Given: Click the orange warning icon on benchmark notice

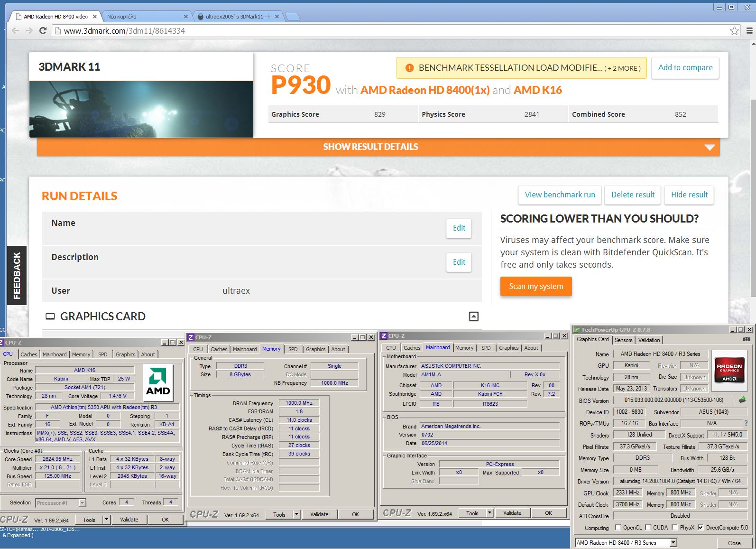Looking at the screenshot, I should coord(409,68).
